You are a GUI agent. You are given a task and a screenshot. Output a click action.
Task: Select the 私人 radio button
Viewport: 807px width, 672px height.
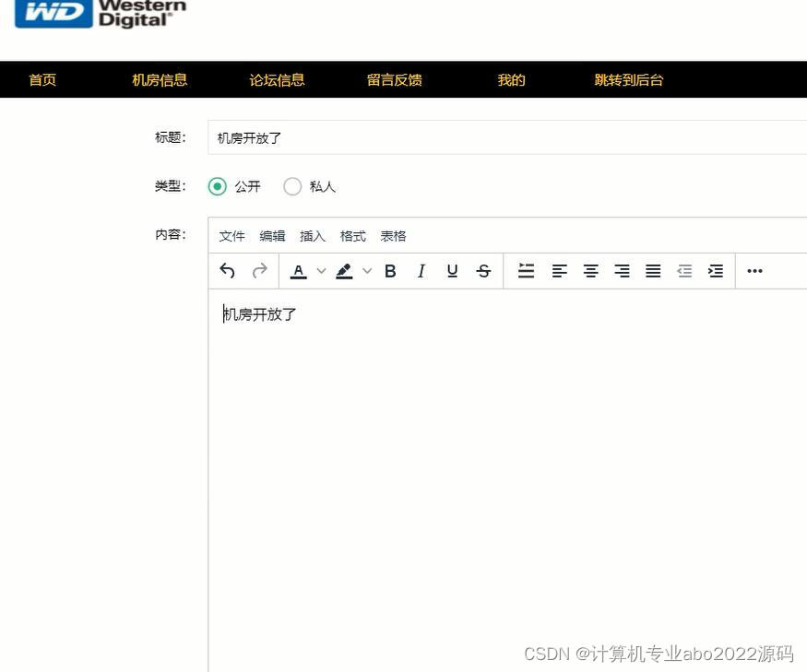click(x=292, y=186)
